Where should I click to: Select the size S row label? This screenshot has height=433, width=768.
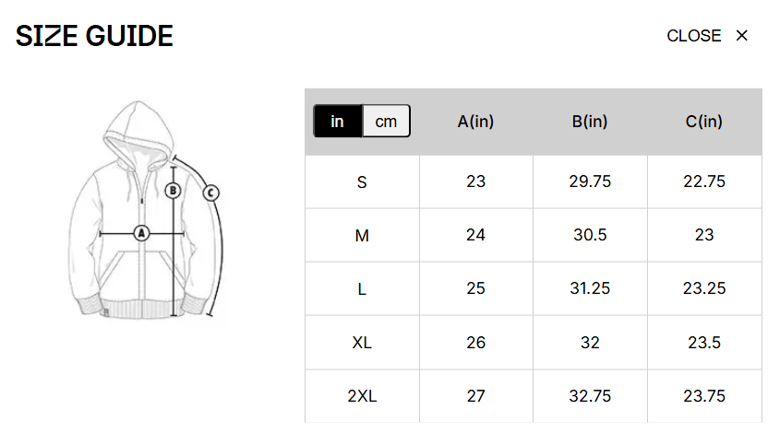pyautogui.click(x=362, y=182)
